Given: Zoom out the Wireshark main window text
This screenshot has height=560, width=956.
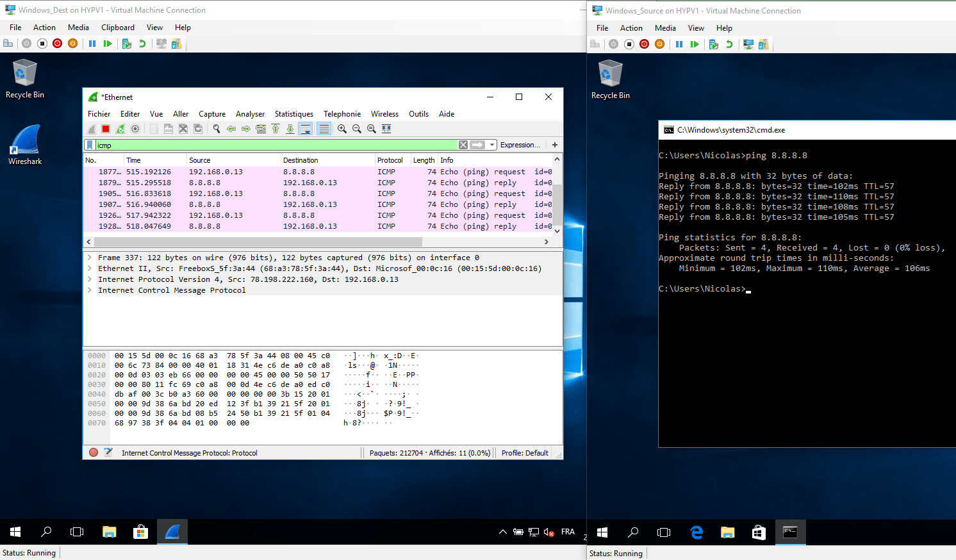Looking at the screenshot, I should 357,129.
